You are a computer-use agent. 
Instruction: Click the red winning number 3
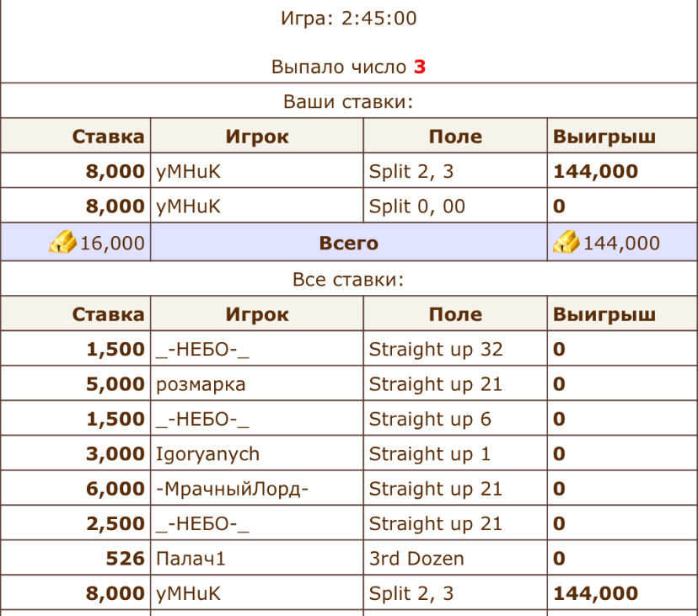point(419,67)
